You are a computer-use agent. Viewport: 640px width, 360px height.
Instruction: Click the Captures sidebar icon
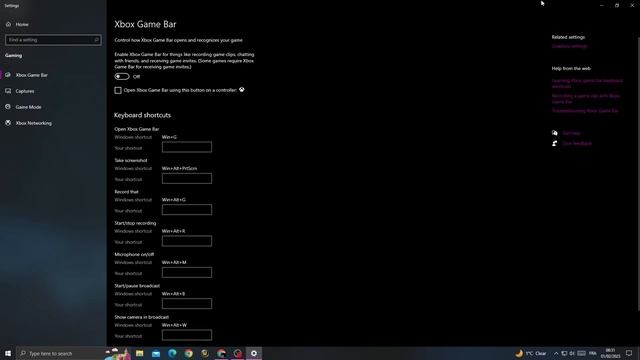(x=8, y=91)
